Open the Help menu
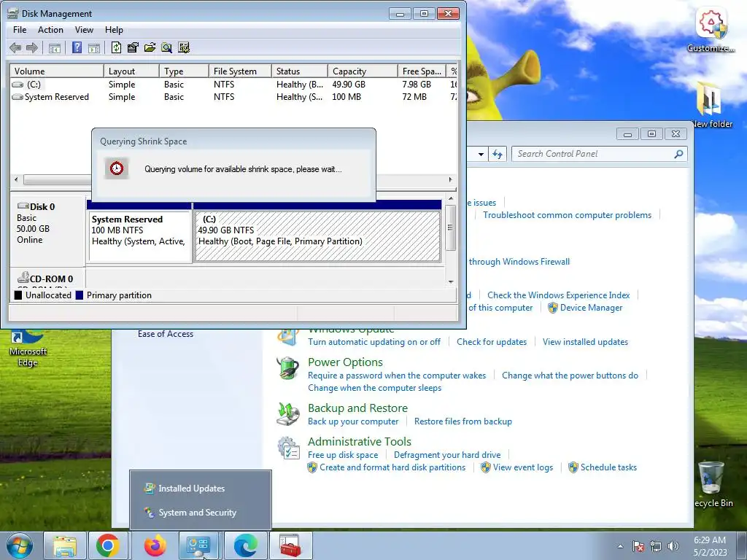Viewport: 747px width, 560px height. [x=114, y=29]
